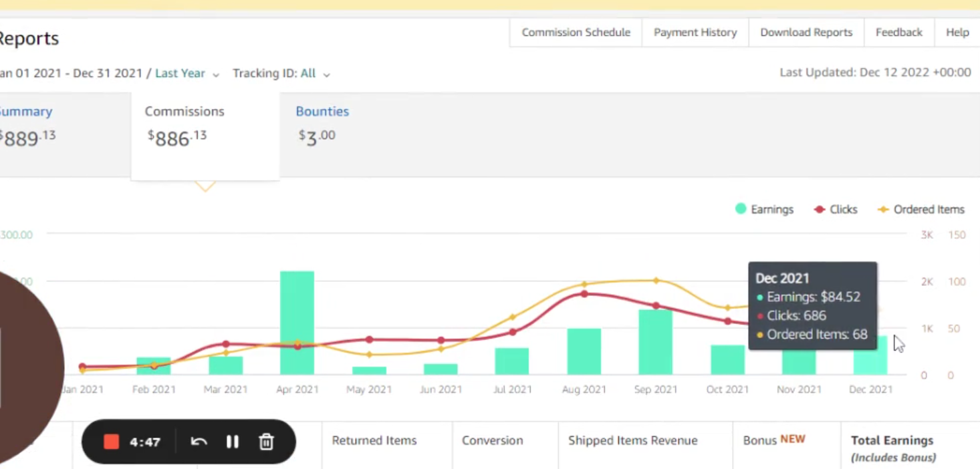Click the Oct 2021 earnings bar
The width and height of the screenshot is (980, 469).
727,360
